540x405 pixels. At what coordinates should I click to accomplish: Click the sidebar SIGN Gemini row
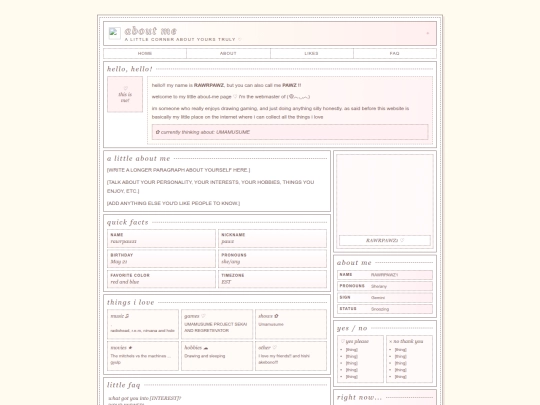coord(385,298)
